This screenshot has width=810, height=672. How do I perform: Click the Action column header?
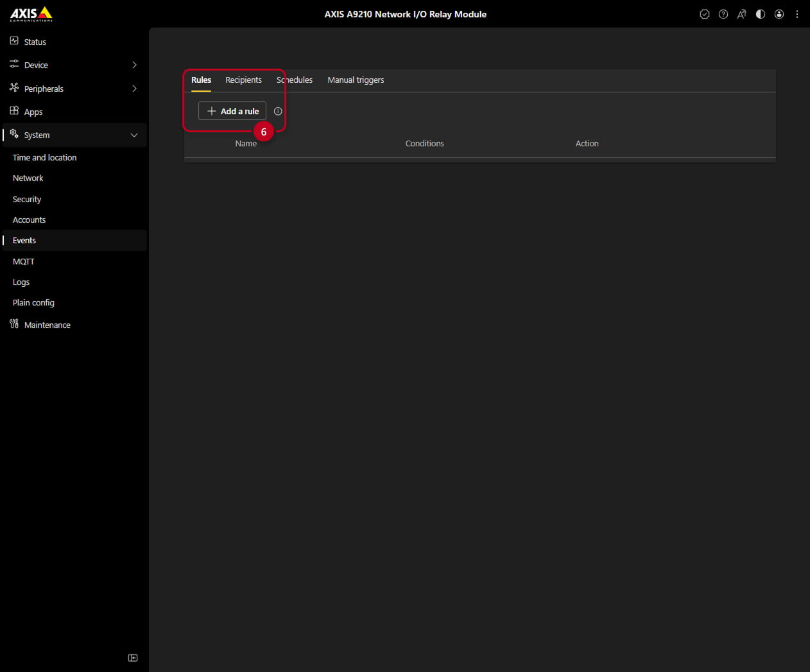[x=587, y=143]
